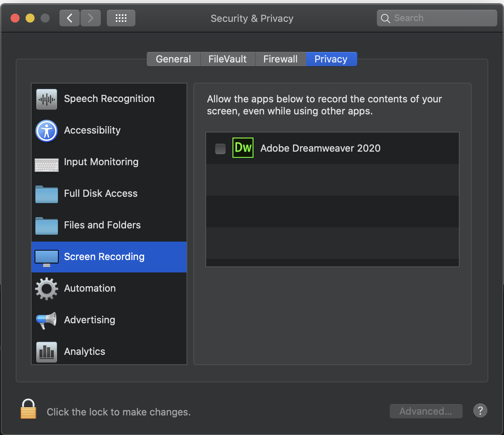Click the Automation gear icon
Screen dimensions: 504x435
pos(46,289)
